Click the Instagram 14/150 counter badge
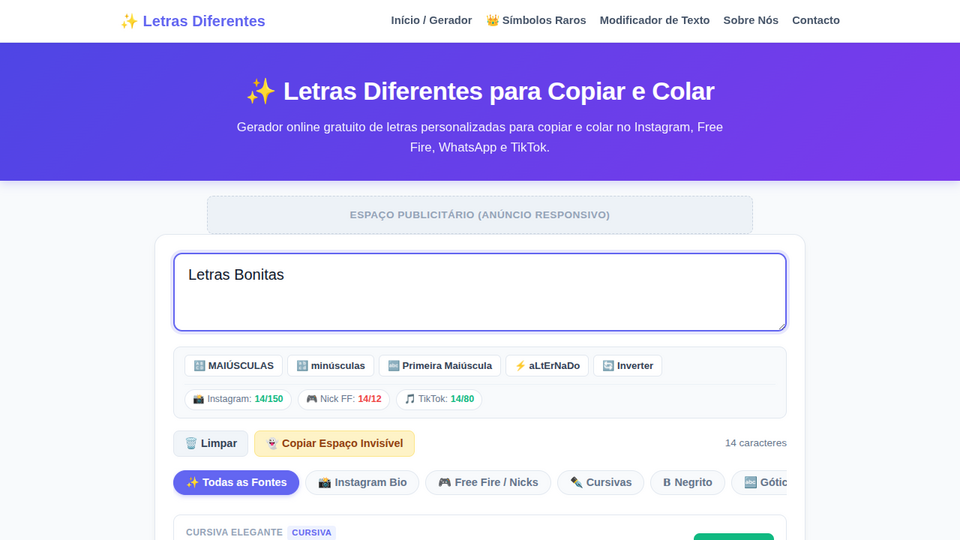 [238, 399]
